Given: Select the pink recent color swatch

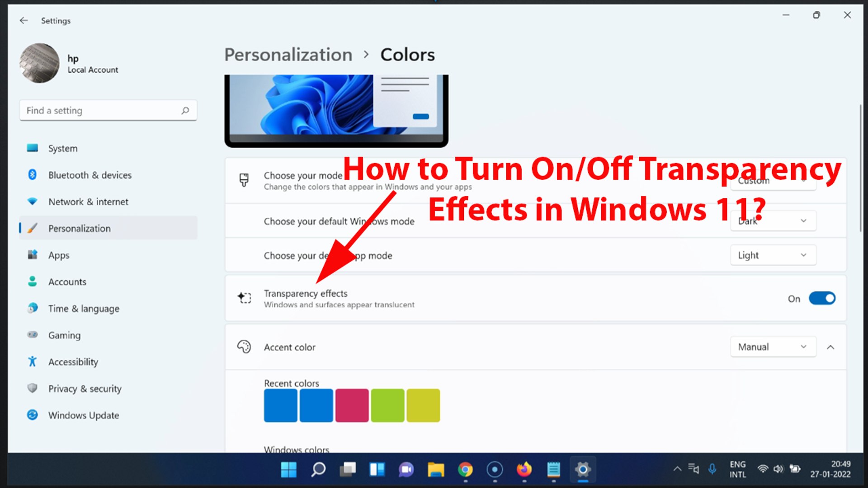Looking at the screenshot, I should click(x=352, y=405).
